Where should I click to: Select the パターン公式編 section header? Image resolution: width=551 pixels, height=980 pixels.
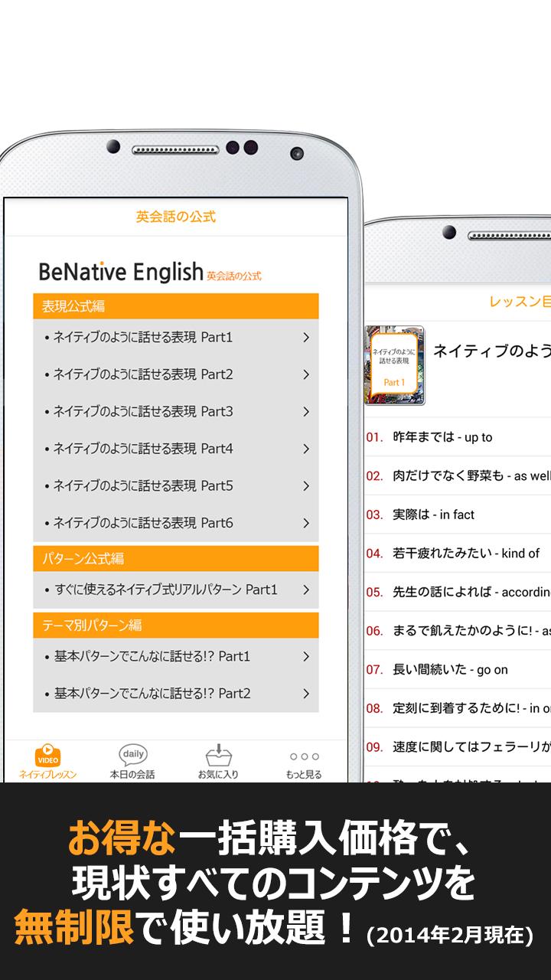coord(176,559)
